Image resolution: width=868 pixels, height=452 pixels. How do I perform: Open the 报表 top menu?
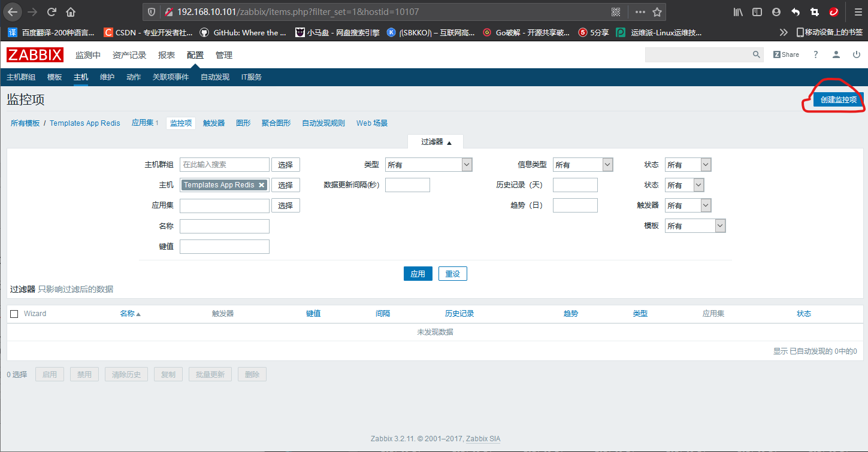[167, 55]
